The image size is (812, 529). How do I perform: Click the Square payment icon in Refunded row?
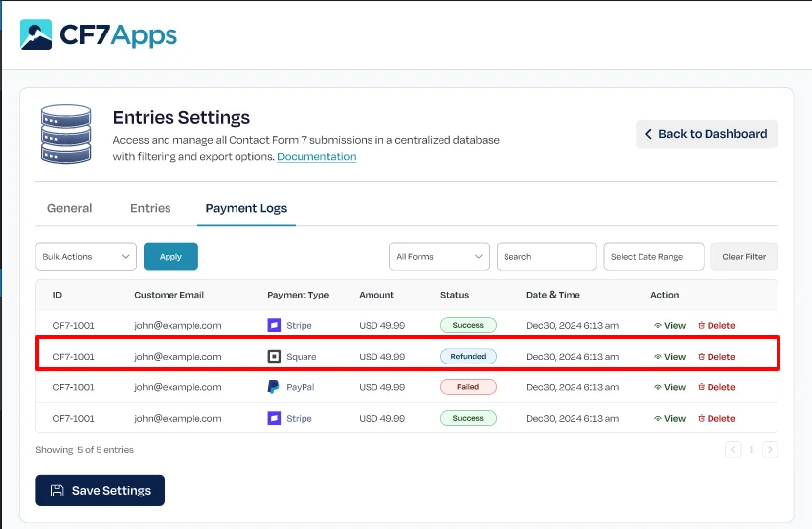[x=274, y=357]
